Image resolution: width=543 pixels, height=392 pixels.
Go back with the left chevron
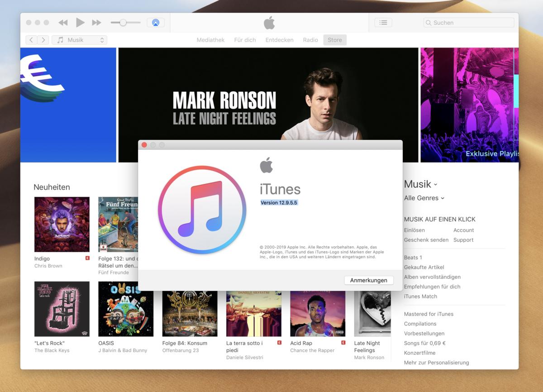click(31, 40)
